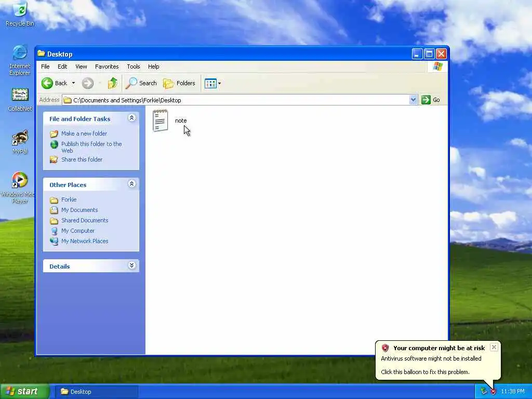Viewport: 532px width, 399px height.
Task: Open the Recycle Bin desktop icon
Action: (x=20, y=14)
